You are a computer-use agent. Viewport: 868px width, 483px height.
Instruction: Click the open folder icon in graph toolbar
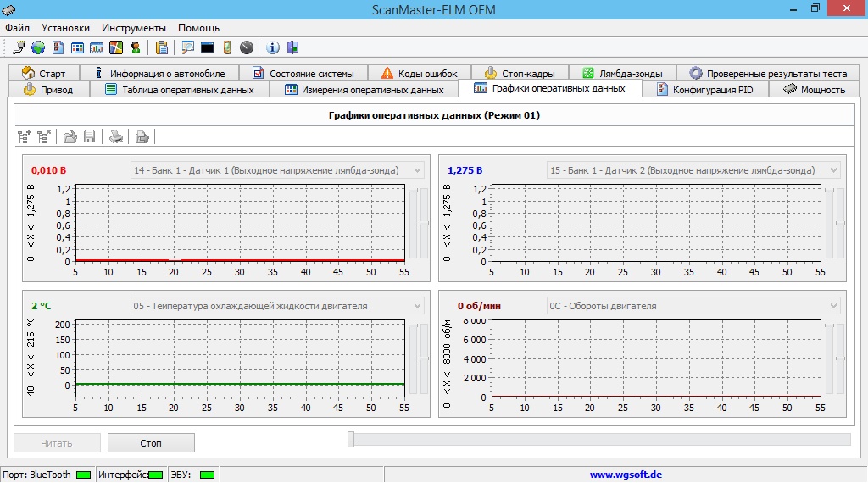click(70, 136)
